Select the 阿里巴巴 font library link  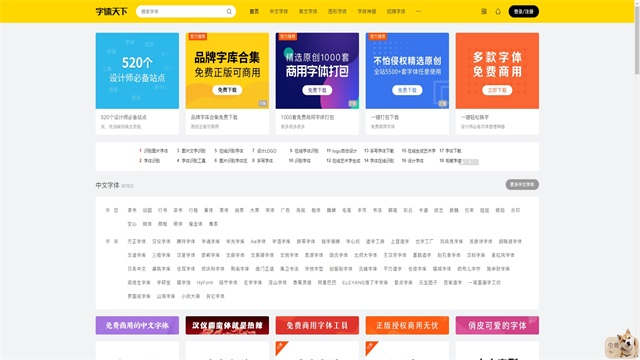pos(327,282)
